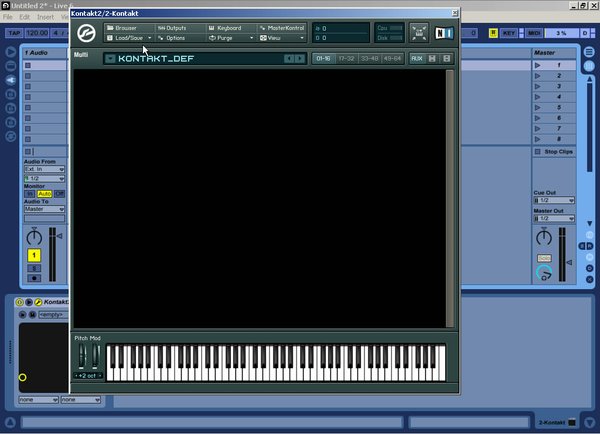Viewport: 600px width, 434px height.
Task: Click the 1 Audio track pan knob
Action: point(34,237)
